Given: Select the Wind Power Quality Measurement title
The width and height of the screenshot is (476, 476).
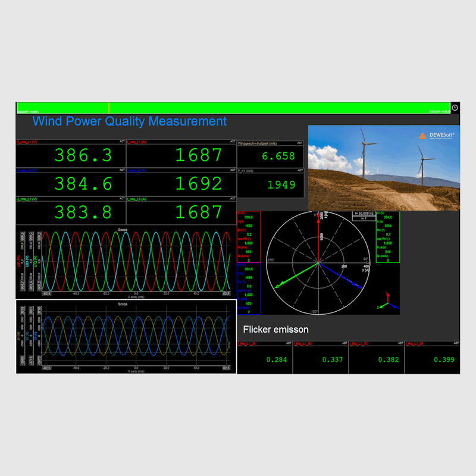Looking at the screenshot, I should (130, 121).
